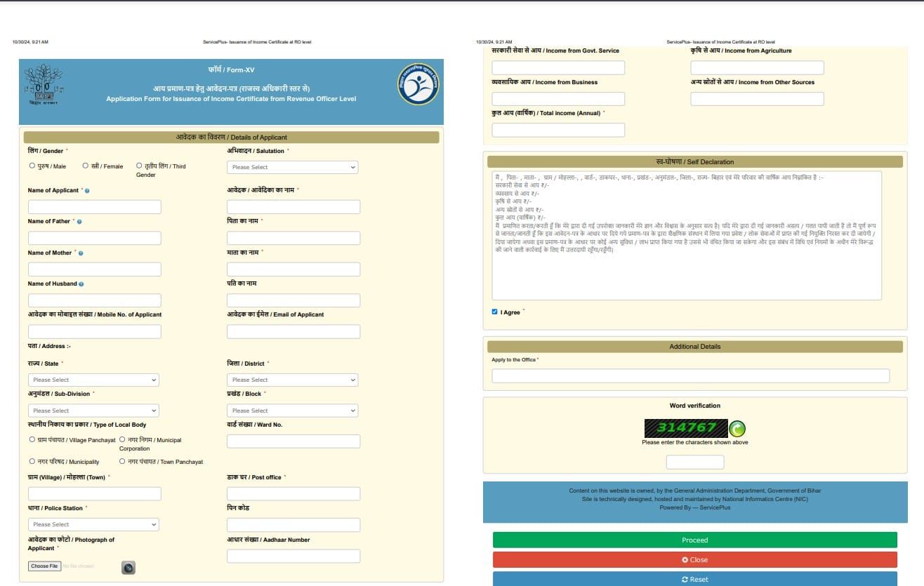
Task: Choose Village Panchayat as local body type
Action: (x=32, y=440)
